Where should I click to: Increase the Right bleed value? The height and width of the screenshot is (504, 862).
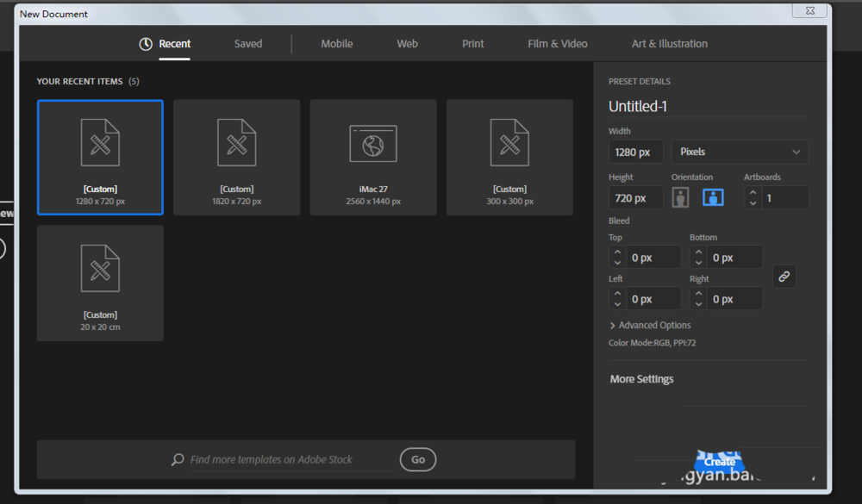(x=698, y=294)
